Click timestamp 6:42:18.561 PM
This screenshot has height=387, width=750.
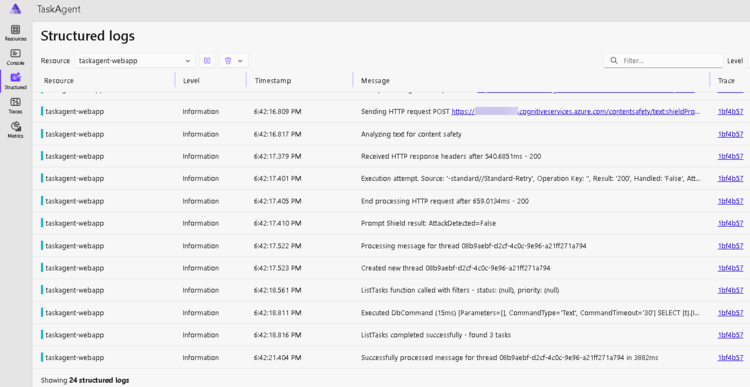pos(277,290)
